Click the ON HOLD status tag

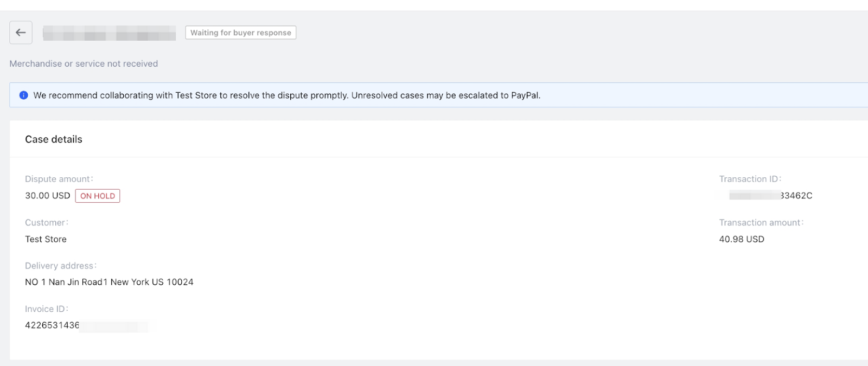98,196
